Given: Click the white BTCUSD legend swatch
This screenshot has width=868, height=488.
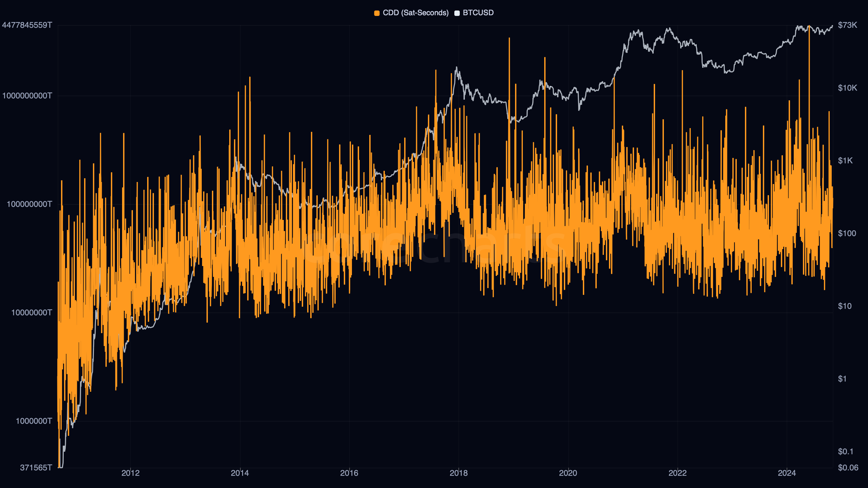Looking at the screenshot, I should click(x=457, y=13).
